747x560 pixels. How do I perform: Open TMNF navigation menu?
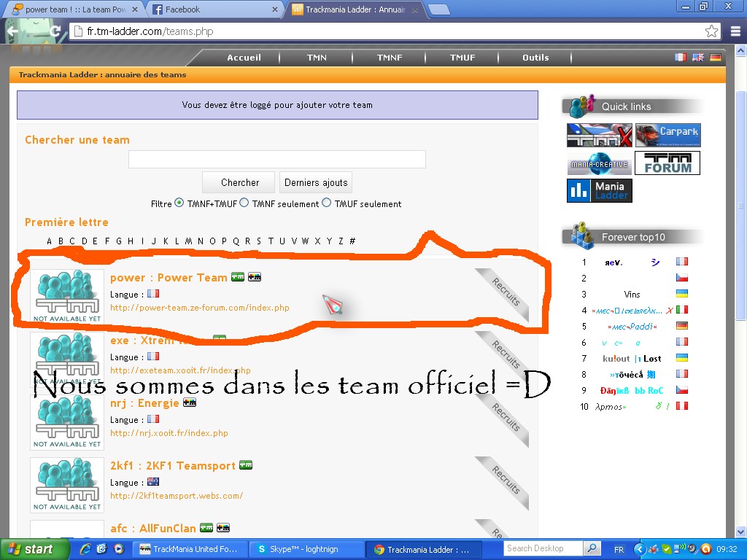390,58
